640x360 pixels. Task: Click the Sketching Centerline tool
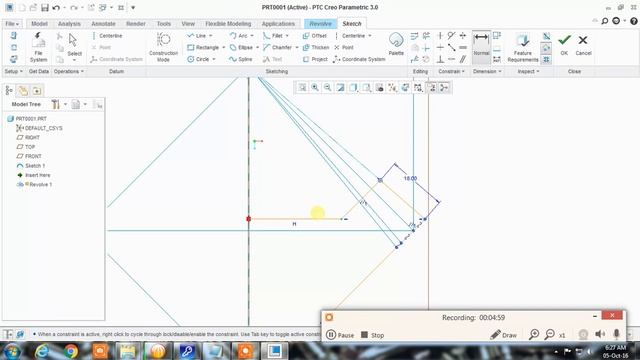click(x=350, y=36)
